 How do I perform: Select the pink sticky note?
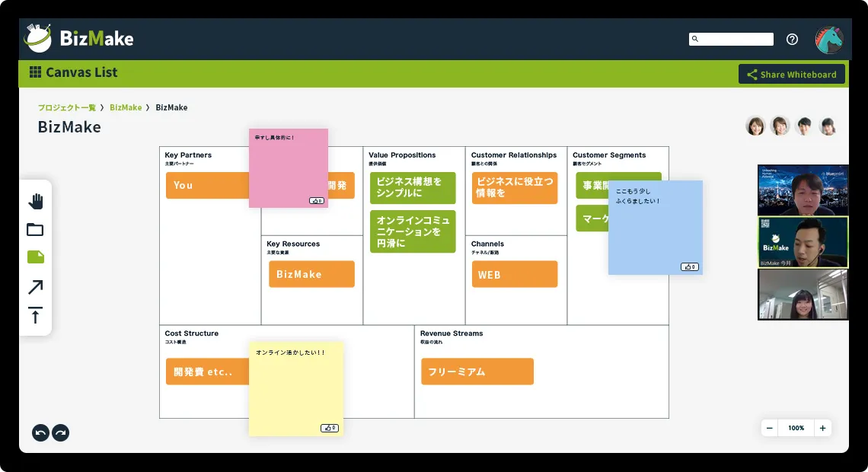289,168
